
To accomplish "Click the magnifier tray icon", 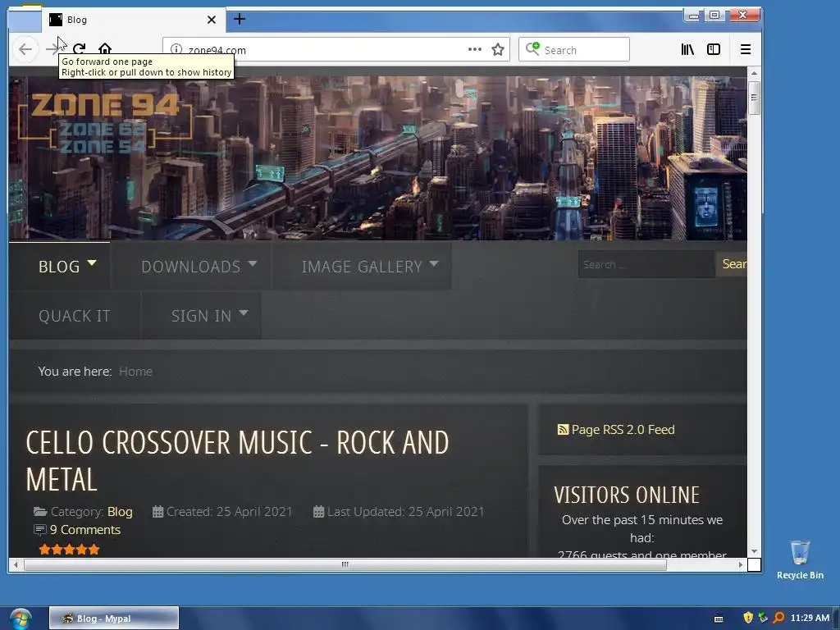I will pyautogui.click(x=778, y=619).
